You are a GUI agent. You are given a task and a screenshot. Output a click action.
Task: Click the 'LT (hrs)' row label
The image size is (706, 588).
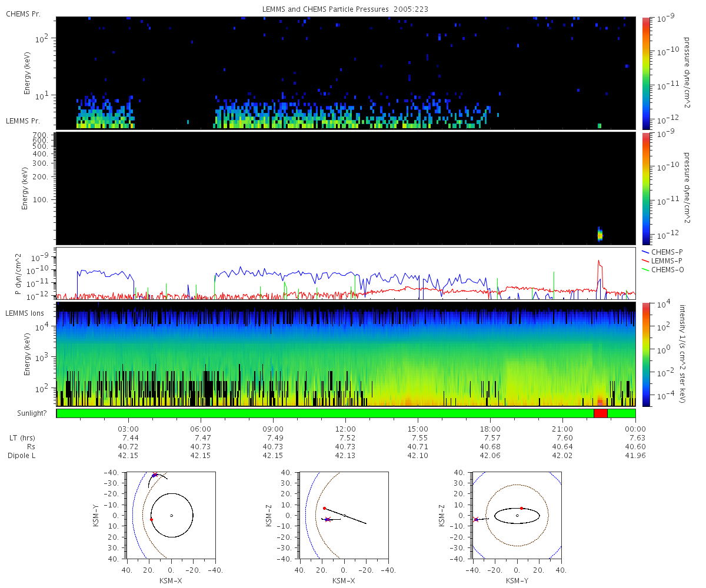(21, 438)
